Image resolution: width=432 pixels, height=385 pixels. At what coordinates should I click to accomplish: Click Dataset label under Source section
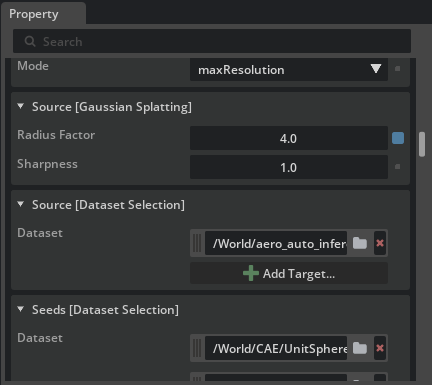[40, 233]
